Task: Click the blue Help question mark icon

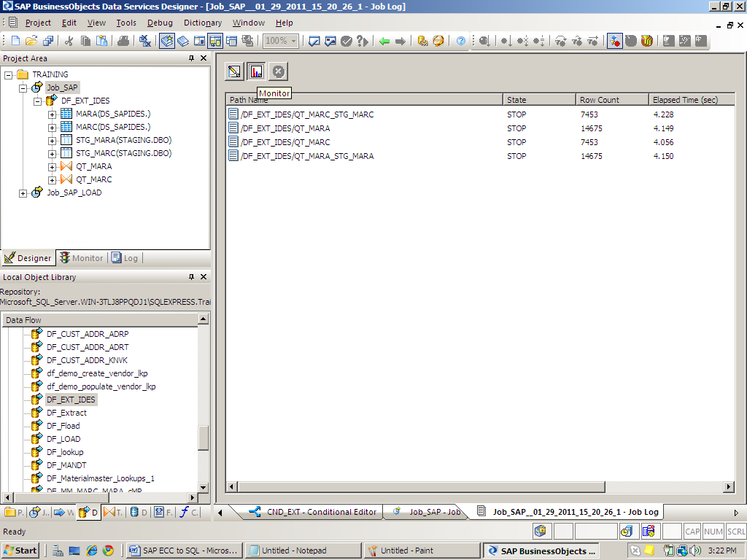Action: [x=461, y=41]
